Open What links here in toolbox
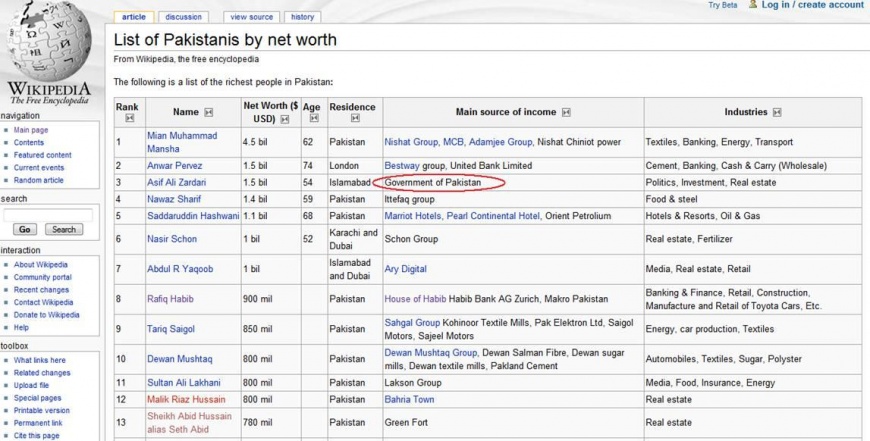 coord(40,360)
